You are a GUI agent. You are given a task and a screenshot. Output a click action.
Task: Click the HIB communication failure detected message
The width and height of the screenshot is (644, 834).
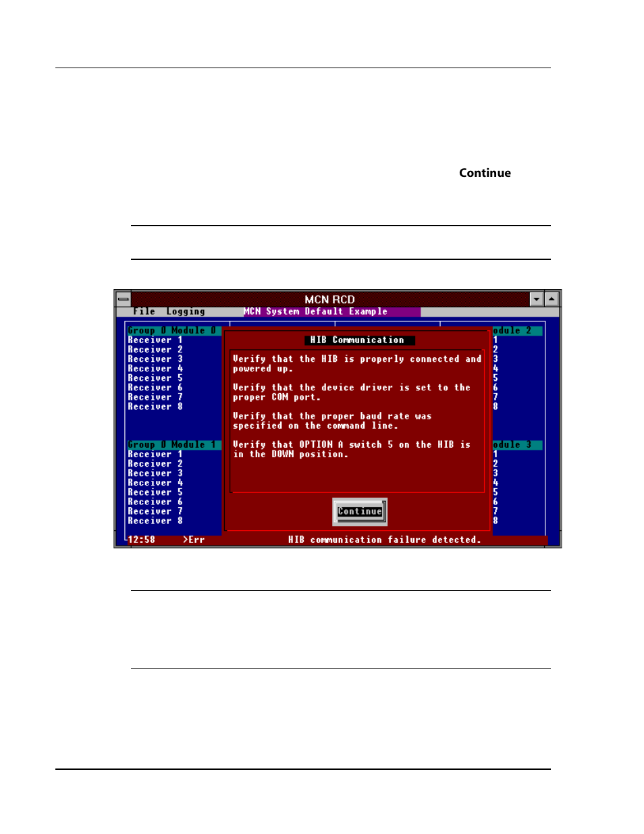pos(385,540)
